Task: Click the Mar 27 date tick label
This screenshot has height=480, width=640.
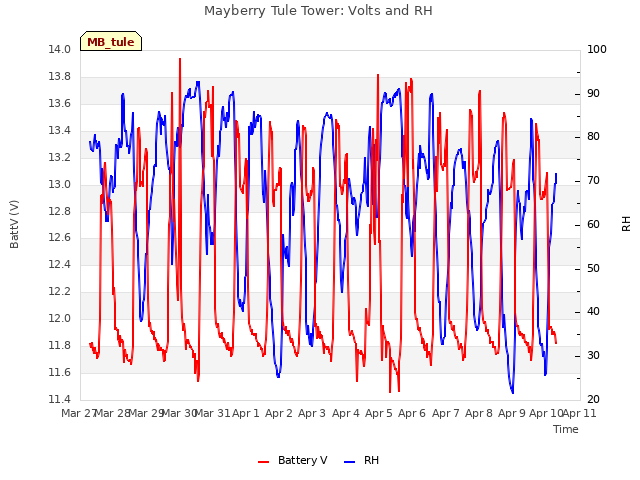Action: (78, 413)
